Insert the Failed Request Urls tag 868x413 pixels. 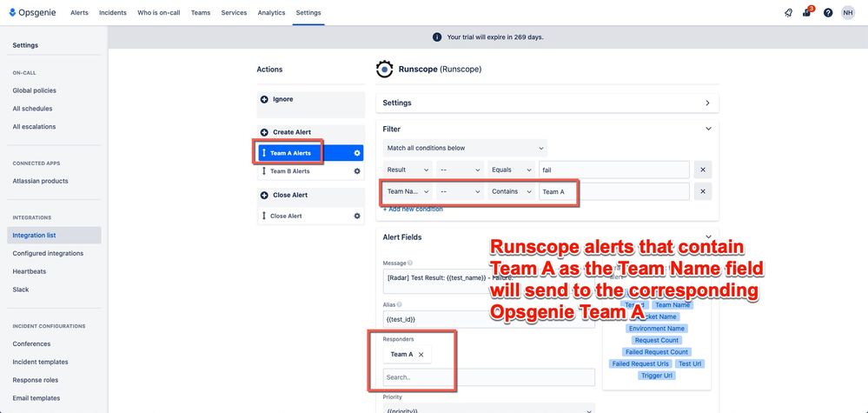(x=640, y=364)
